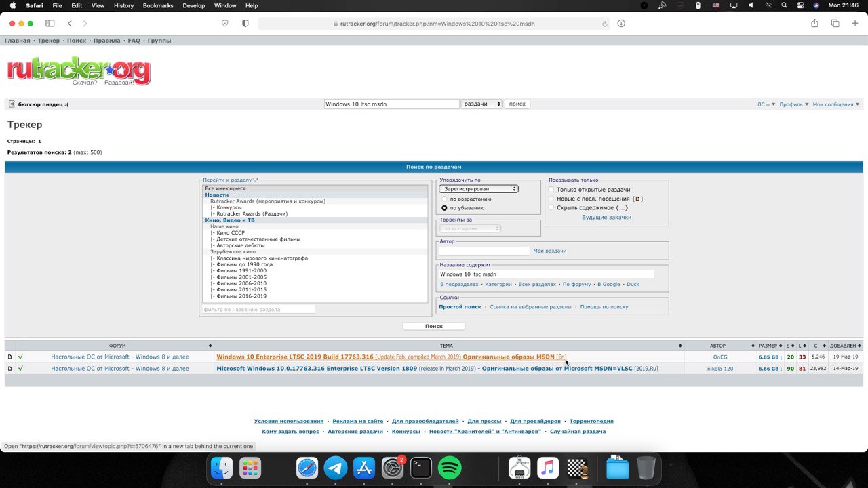Open the 'File' menu

click(x=57, y=5)
